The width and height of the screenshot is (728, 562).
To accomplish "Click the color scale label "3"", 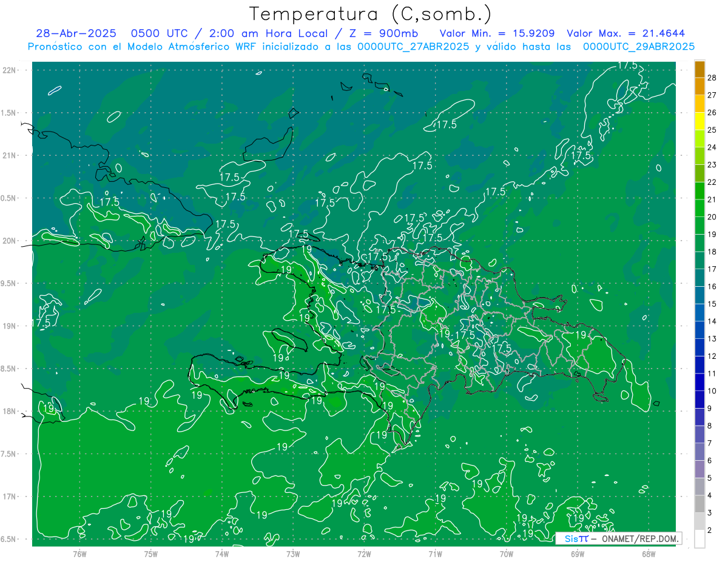I will [710, 513].
